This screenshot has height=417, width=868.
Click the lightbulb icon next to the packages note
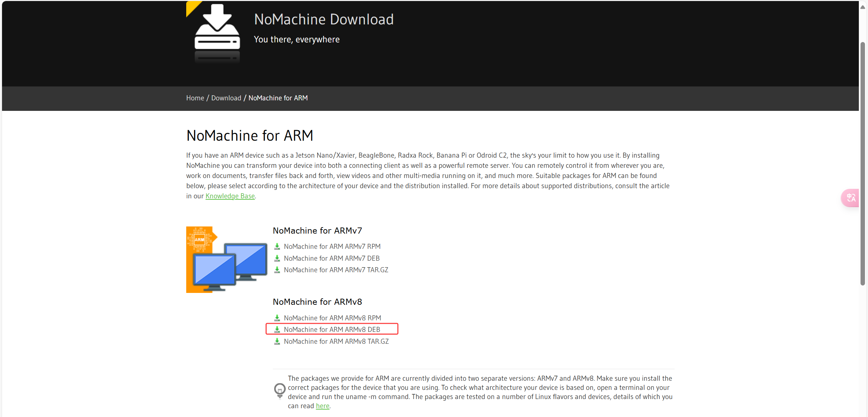[x=279, y=391]
